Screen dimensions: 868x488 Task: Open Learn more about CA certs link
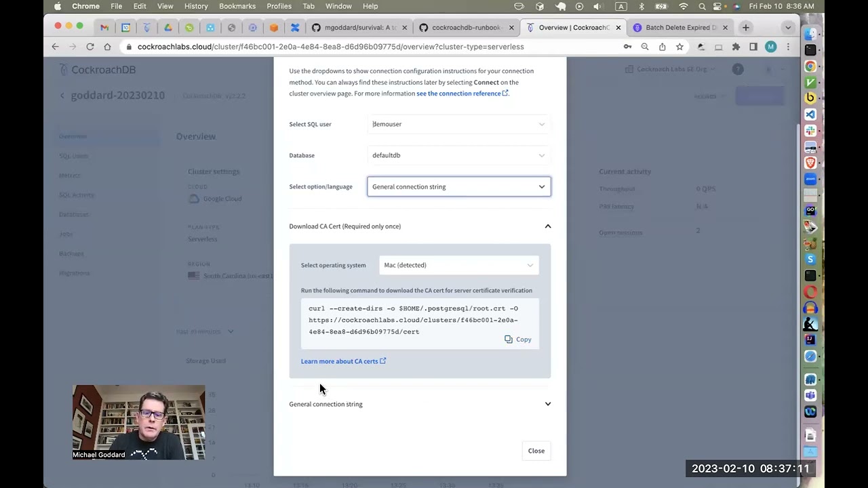pyautogui.click(x=343, y=361)
